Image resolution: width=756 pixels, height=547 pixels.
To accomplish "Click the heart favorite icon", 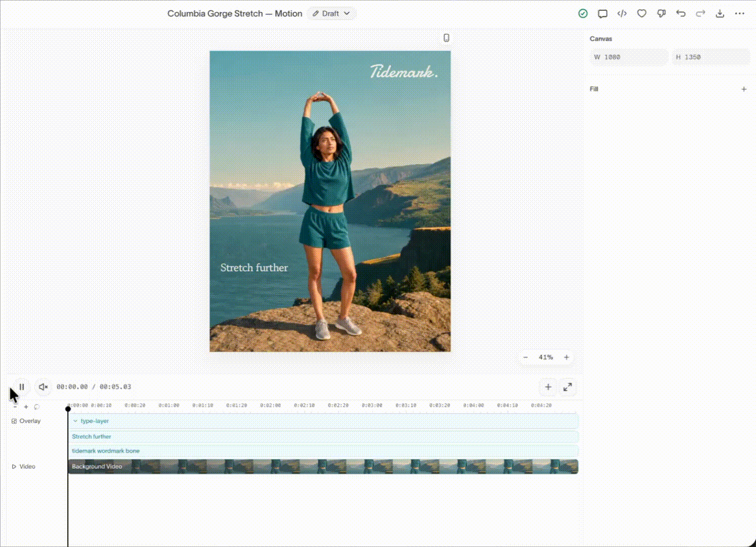I will point(642,14).
